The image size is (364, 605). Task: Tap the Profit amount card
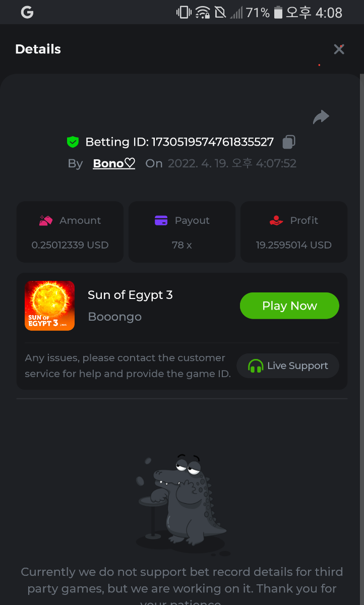point(294,232)
